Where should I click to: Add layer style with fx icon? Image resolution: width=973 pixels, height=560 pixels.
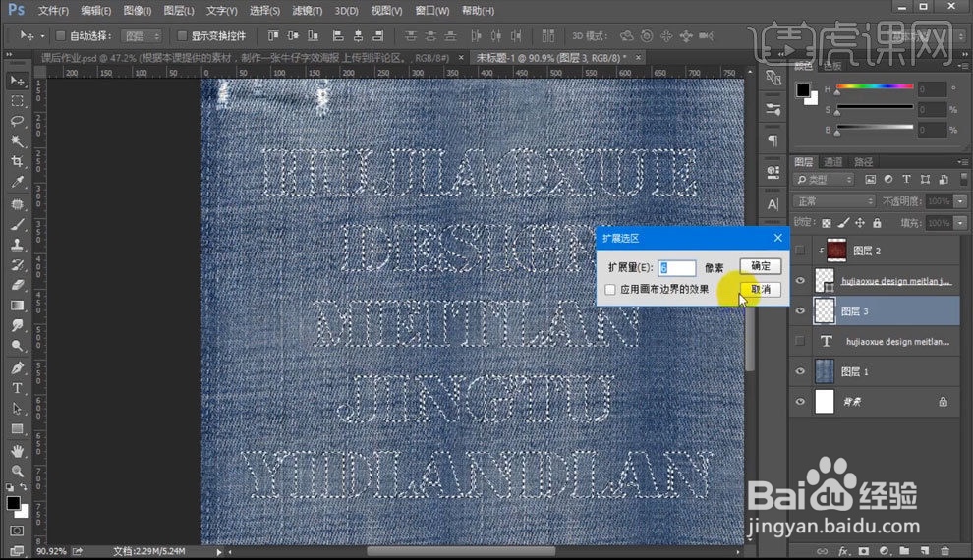[842, 551]
